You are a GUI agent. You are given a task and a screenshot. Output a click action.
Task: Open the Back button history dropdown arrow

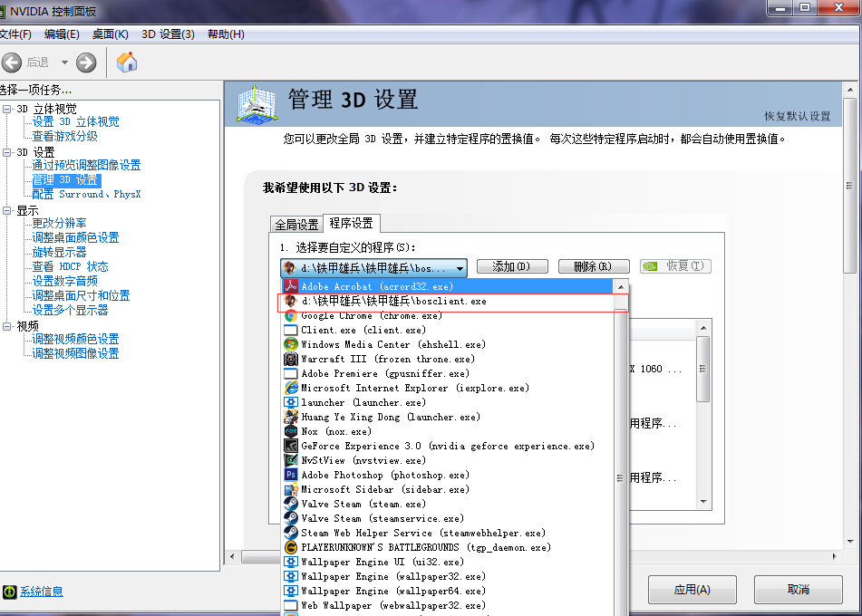(64, 63)
